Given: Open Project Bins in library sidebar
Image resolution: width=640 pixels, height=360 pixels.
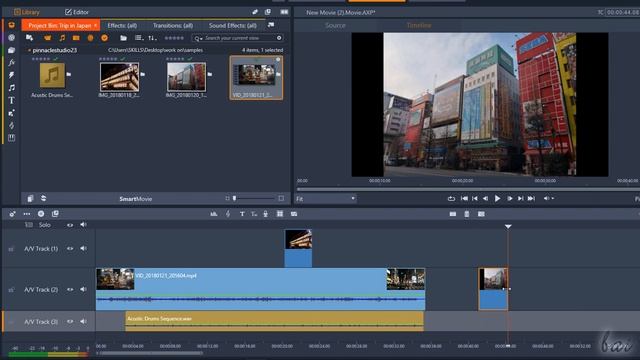Looking at the screenshot, I should (11, 25).
